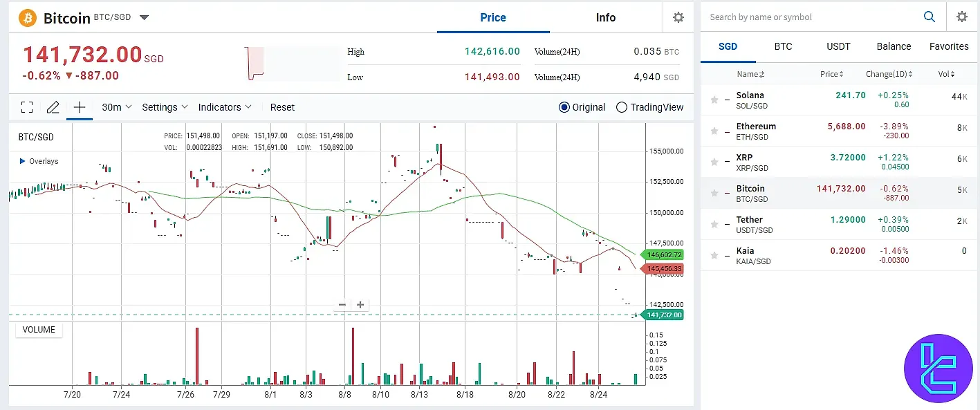Image resolution: width=980 pixels, height=410 pixels.
Task: Open the Indicators dropdown
Action: [223, 107]
